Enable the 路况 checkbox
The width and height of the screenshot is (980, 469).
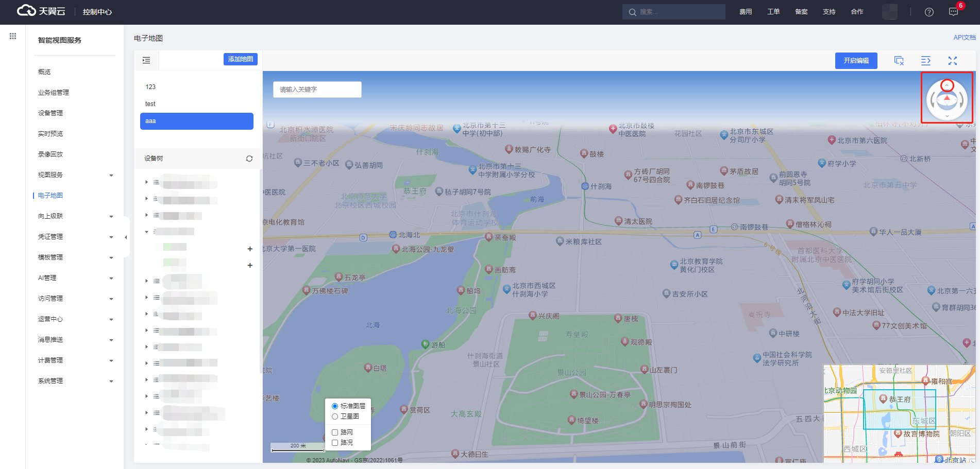coord(335,443)
